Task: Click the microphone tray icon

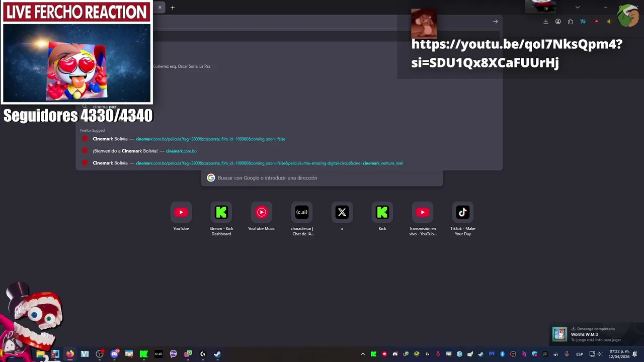Action: [x=567, y=354]
